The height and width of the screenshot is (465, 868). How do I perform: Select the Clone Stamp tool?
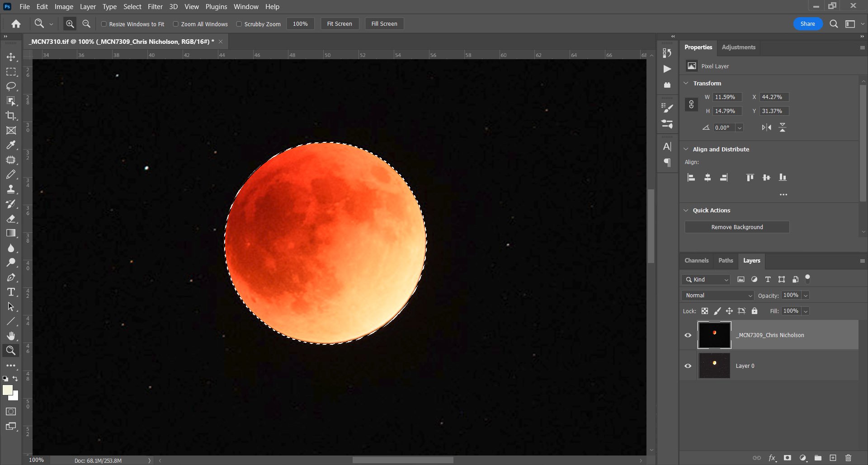[x=11, y=189]
